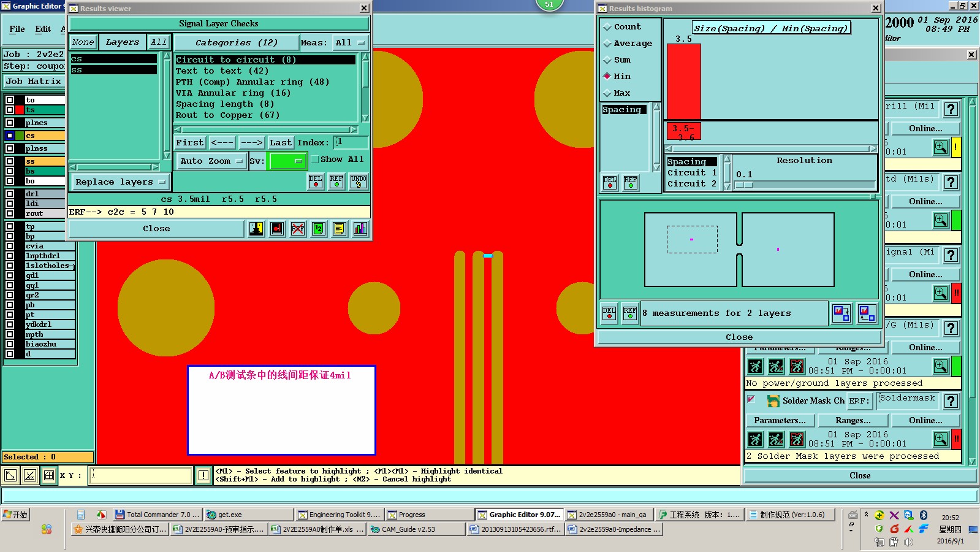Click the upper DEL icon in Results histogram
Screen dimensions: 980x552
tap(610, 183)
